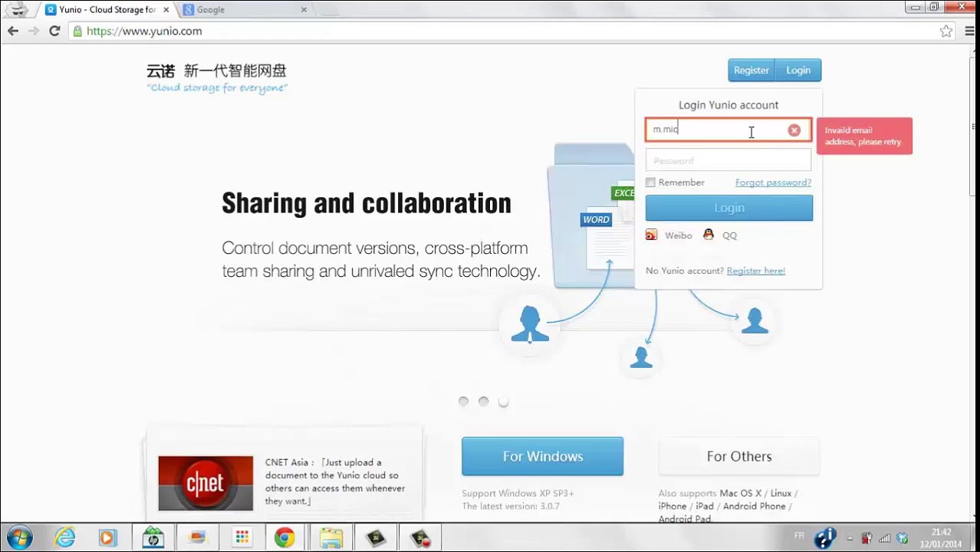The width and height of the screenshot is (980, 552).
Task: Click the 'Sharing and collaboration' heading
Action: [367, 204]
